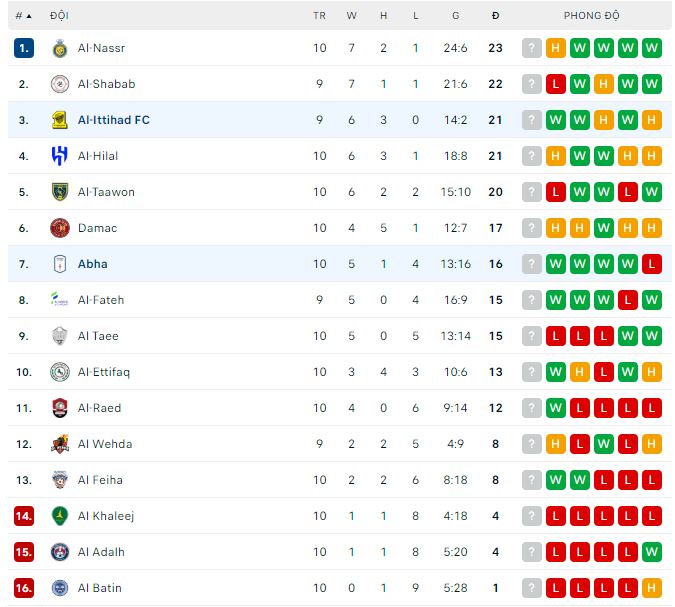Image resolution: width=675 pixels, height=607 pixels.
Task: Click Al Batin's orange H form badge
Action: point(652,588)
